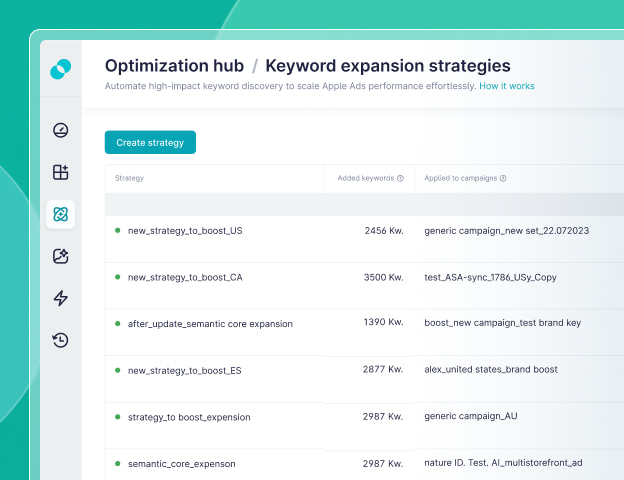Select strategy_to boost_expension row
The width and height of the screenshot is (624, 480).
point(189,417)
